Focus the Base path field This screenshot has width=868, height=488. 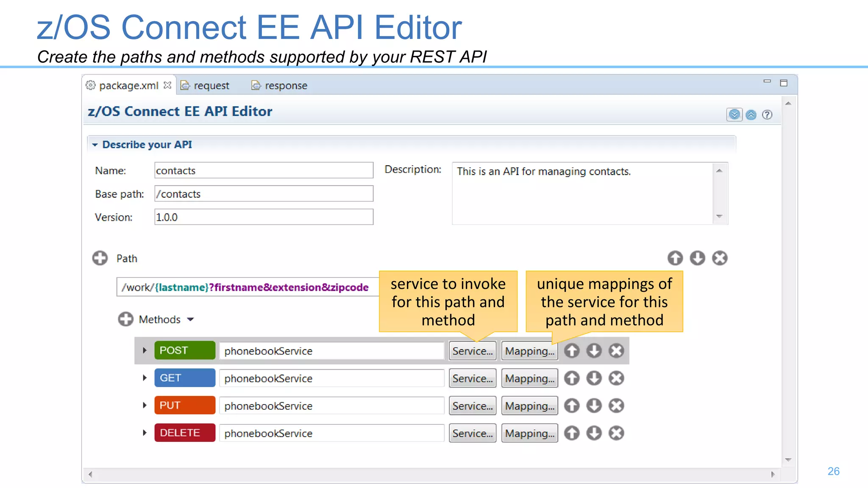tap(264, 194)
